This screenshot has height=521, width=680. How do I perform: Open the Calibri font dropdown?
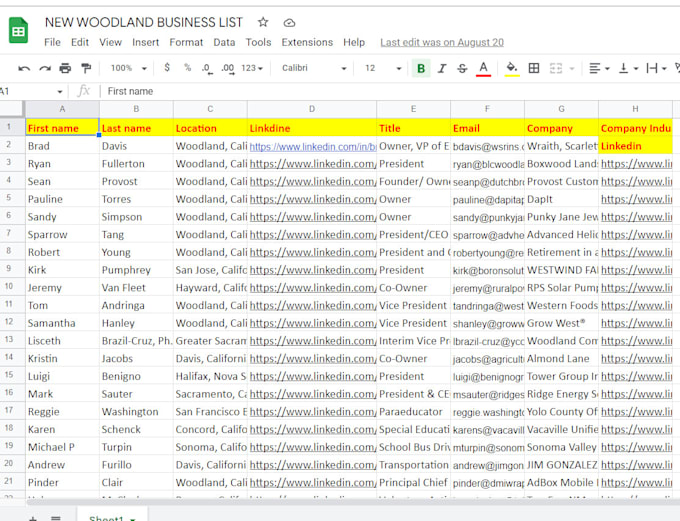tap(314, 68)
